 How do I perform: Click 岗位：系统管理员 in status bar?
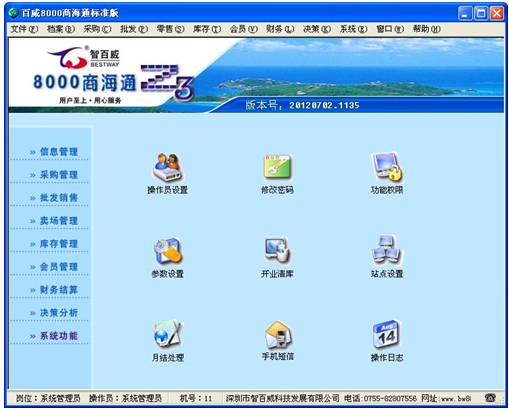point(48,398)
